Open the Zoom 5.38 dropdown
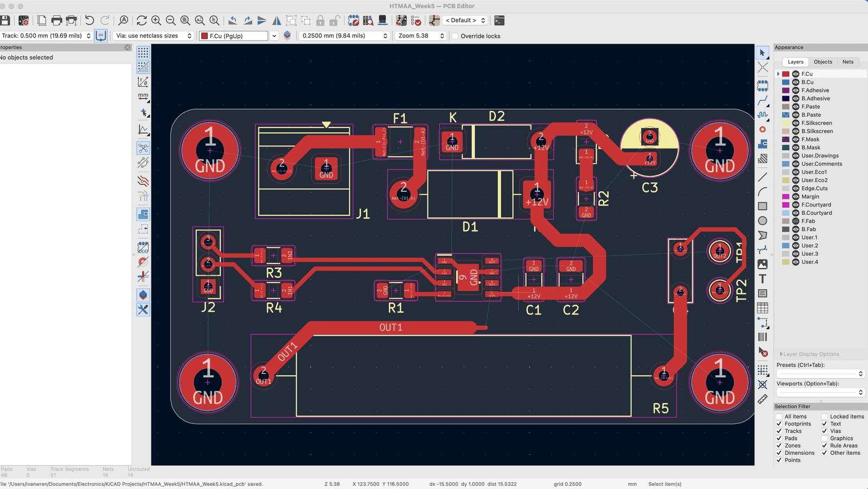The width and height of the screenshot is (868, 489). click(x=420, y=36)
